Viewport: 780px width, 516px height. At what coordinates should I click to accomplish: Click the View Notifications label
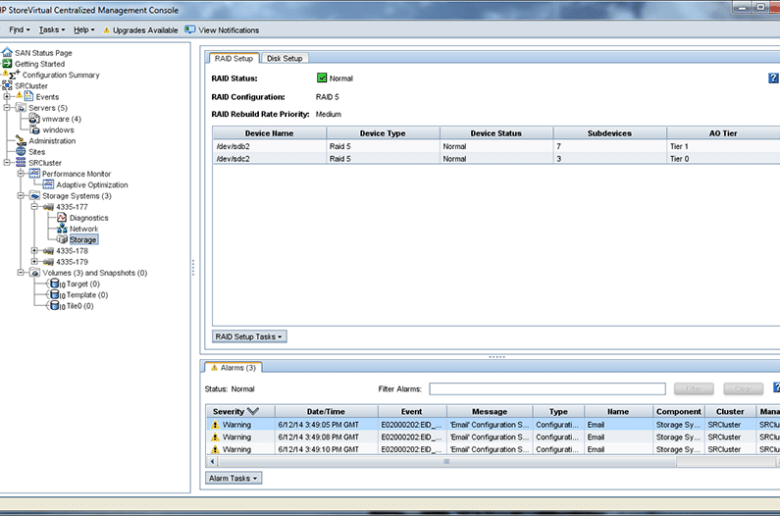pyautogui.click(x=229, y=30)
